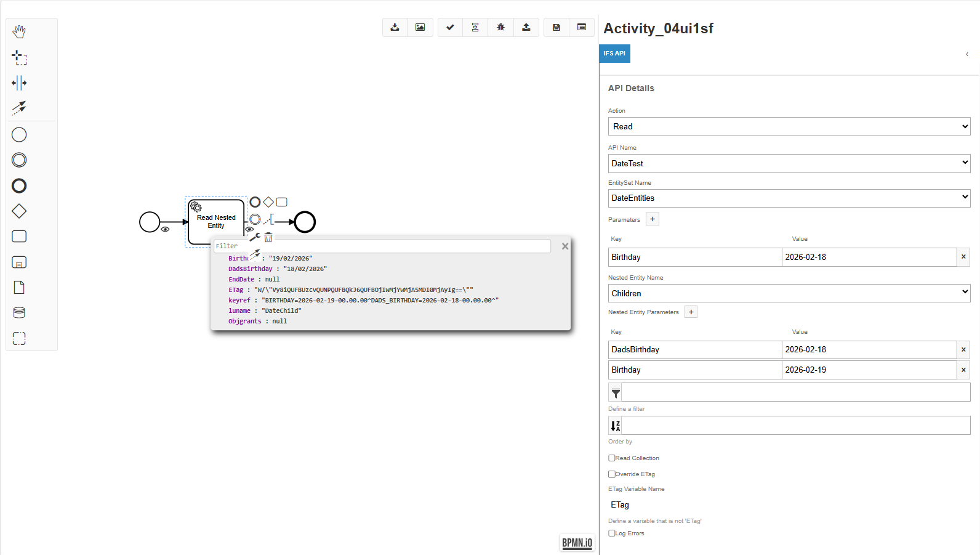The width and height of the screenshot is (980, 555).
Task: Activate the create/remove space tool
Action: point(19,83)
